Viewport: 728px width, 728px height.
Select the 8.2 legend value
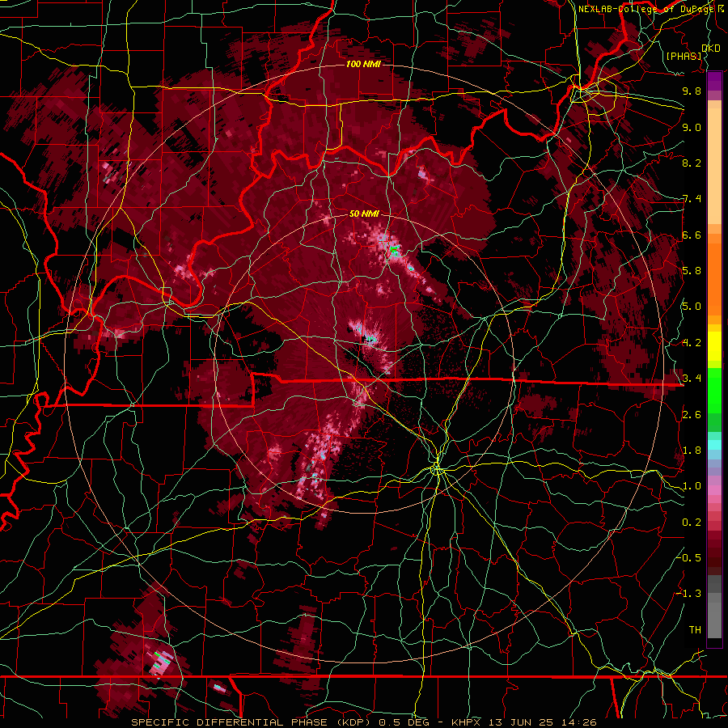pyautogui.click(x=692, y=163)
